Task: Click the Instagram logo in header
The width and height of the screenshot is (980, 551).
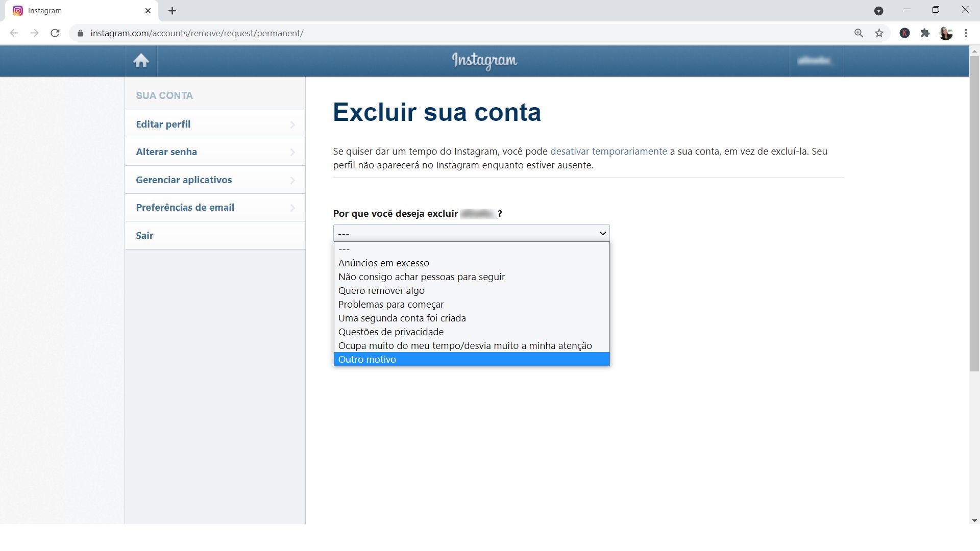Action: point(484,61)
